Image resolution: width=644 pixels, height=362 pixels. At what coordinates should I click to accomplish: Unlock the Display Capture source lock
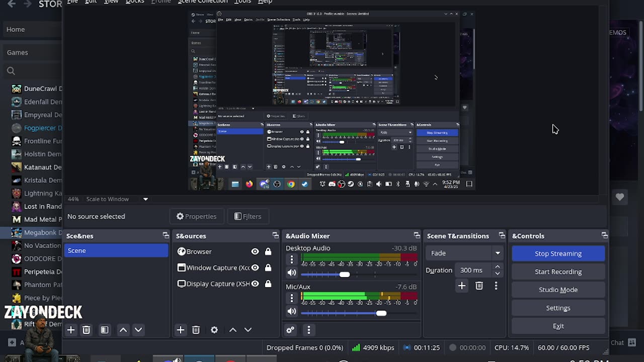(268, 284)
